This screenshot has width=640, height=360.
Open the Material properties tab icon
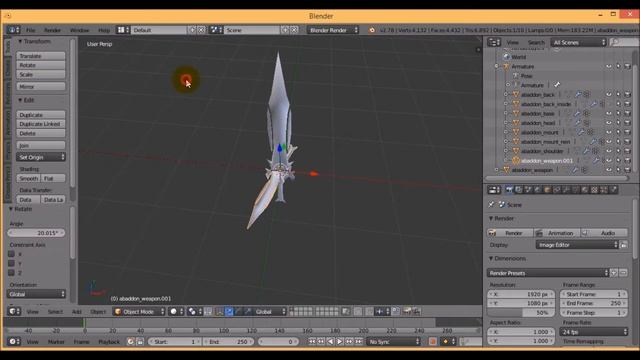(x=585, y=190)
